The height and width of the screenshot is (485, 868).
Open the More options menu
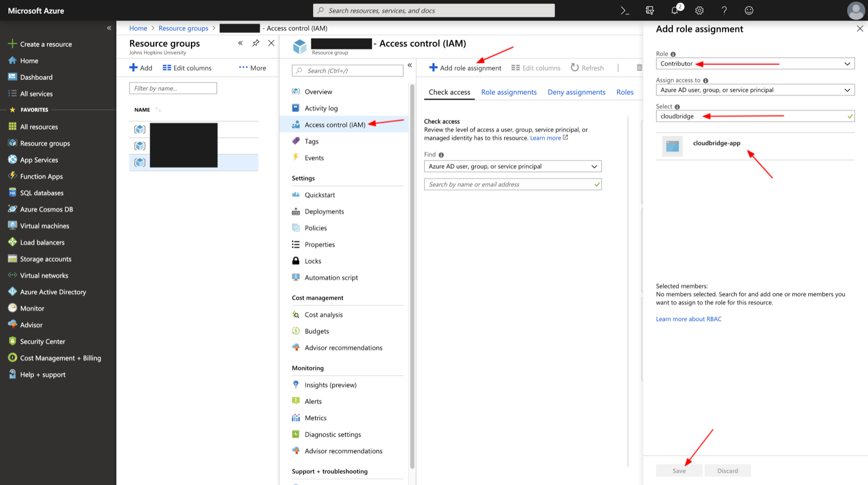[252, 68]
